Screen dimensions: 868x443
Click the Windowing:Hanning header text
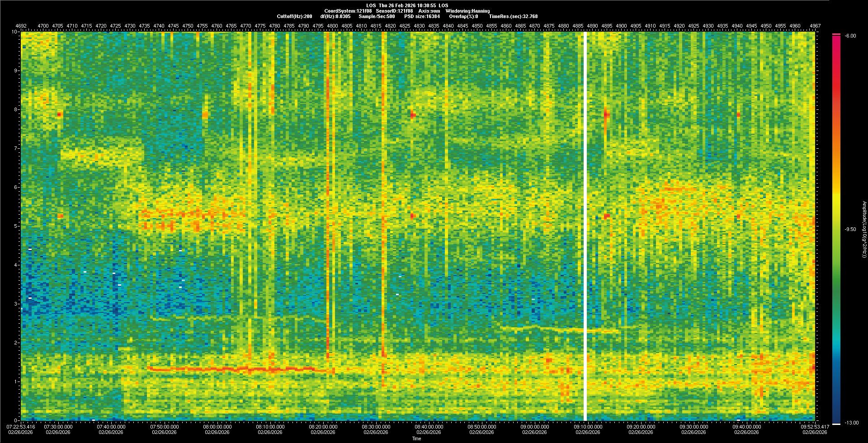tap(467, 11)
